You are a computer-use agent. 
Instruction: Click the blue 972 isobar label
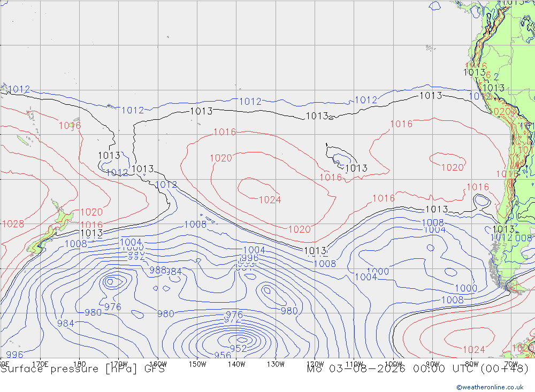pos(232,320)
